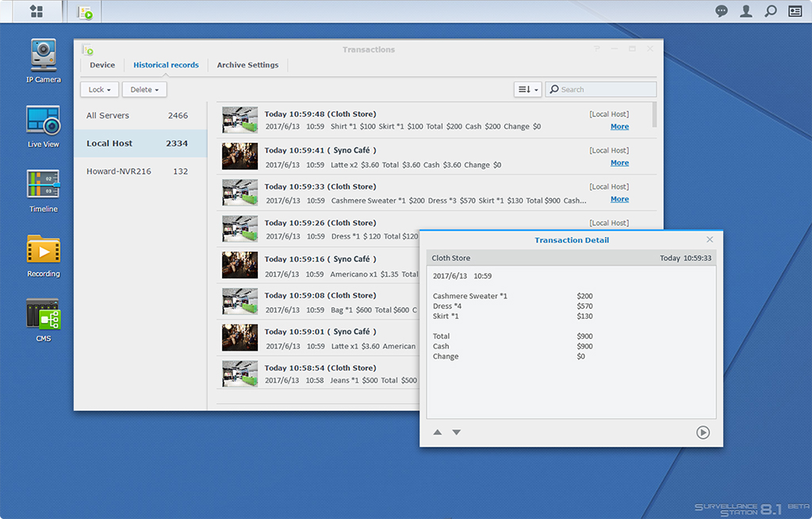Switch to the Device tab
The image size is (812, 519).
(x=102, y=65)
